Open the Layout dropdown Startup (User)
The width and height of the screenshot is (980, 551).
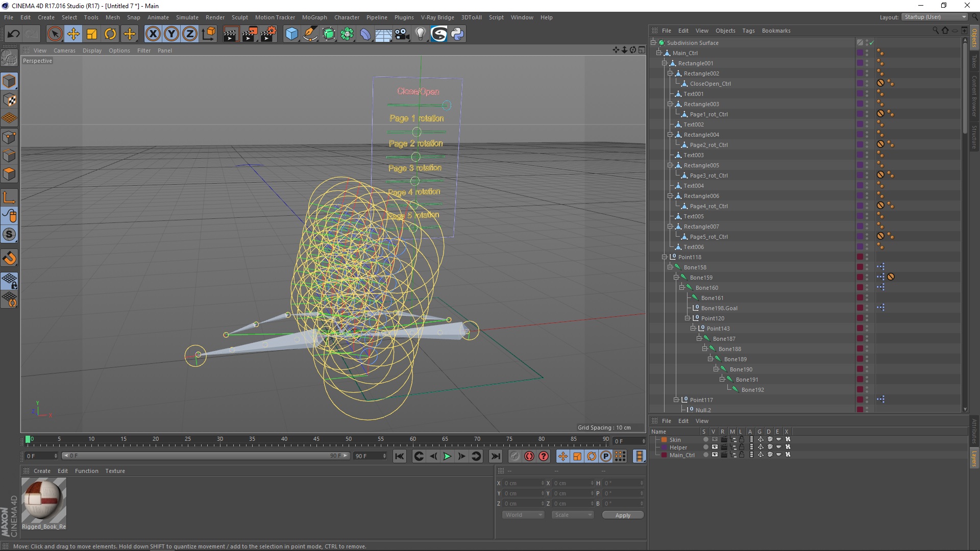coord(935,17)
